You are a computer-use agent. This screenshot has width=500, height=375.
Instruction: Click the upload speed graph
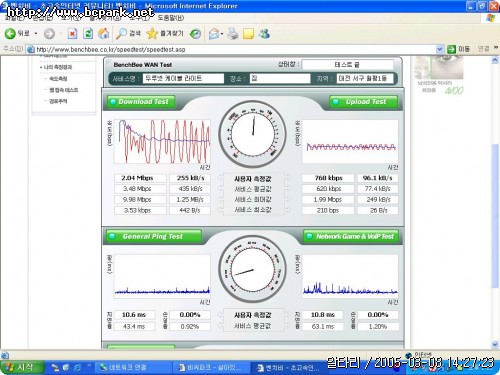(350, 141)
